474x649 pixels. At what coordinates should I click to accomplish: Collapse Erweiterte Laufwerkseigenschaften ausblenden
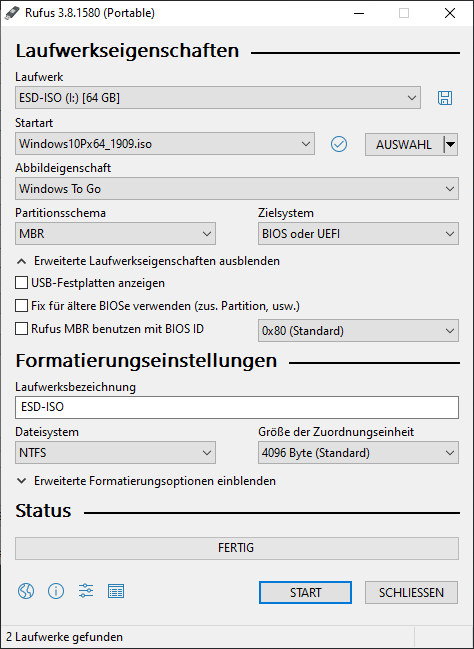(x=148, y=261)
